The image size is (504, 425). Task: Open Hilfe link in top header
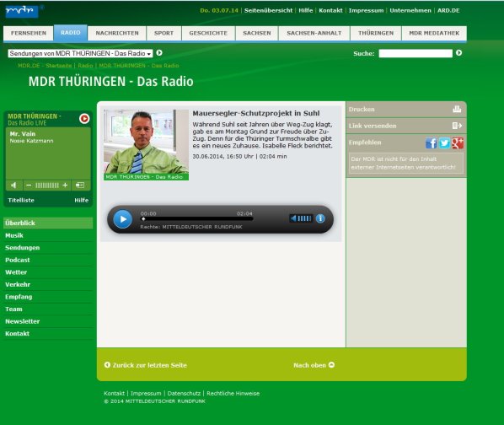tap(306, 10)
